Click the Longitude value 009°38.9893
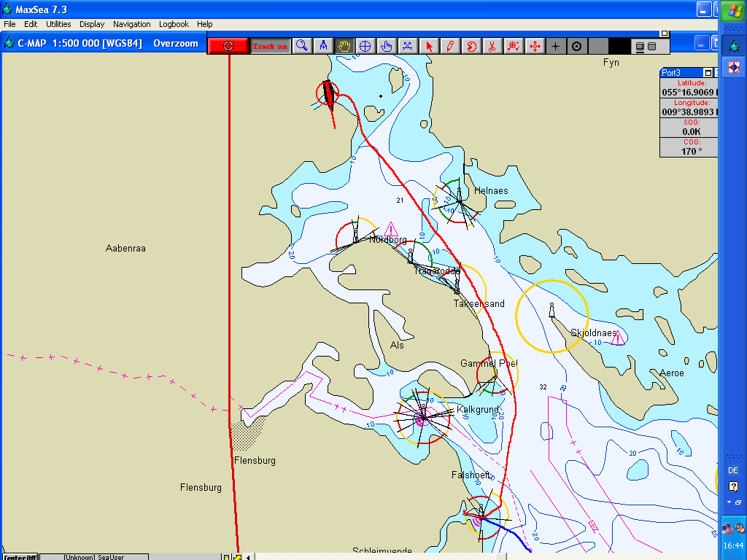 coord(689,112)
